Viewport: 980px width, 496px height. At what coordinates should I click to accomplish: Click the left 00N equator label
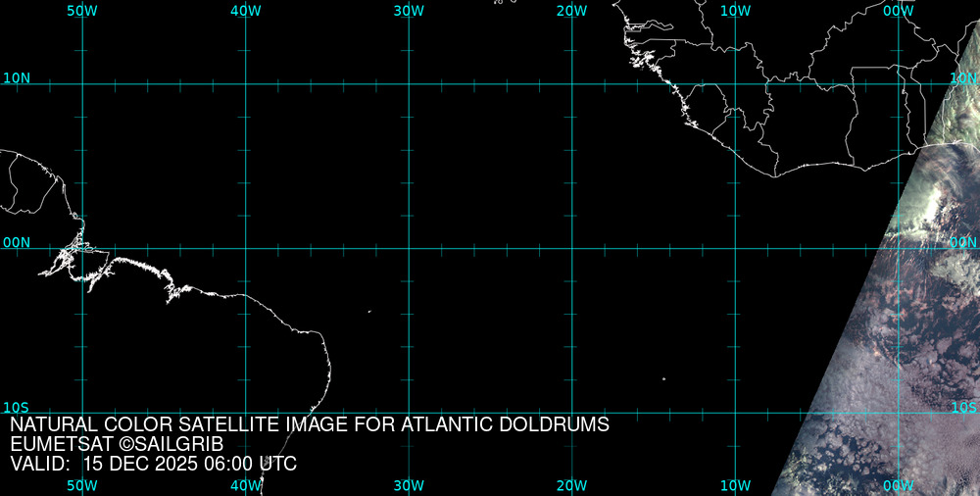(16, 242)
